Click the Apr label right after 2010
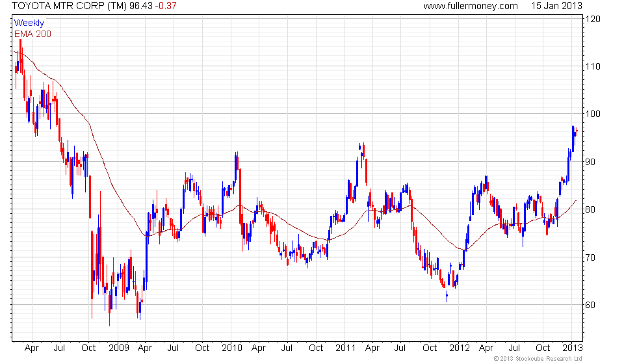637x364 pixels. 259,348
